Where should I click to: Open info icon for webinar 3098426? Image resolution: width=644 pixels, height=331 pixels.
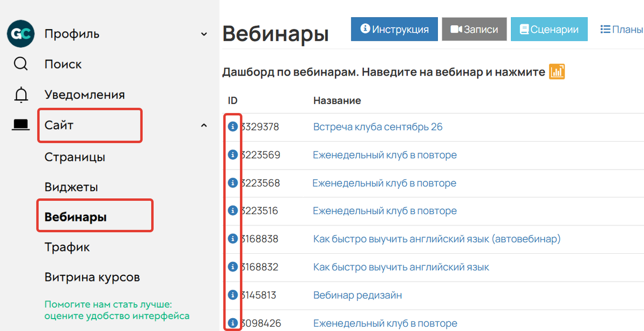click(232, 323)
